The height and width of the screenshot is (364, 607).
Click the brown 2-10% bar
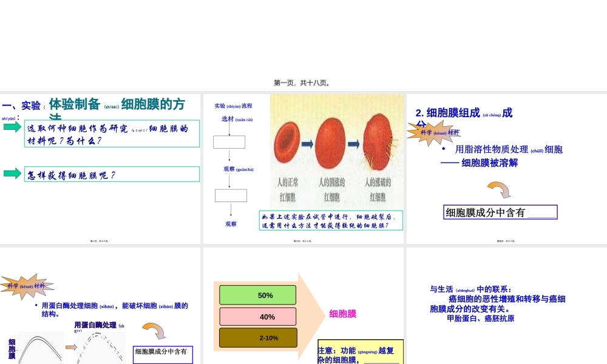pos(258,337)
